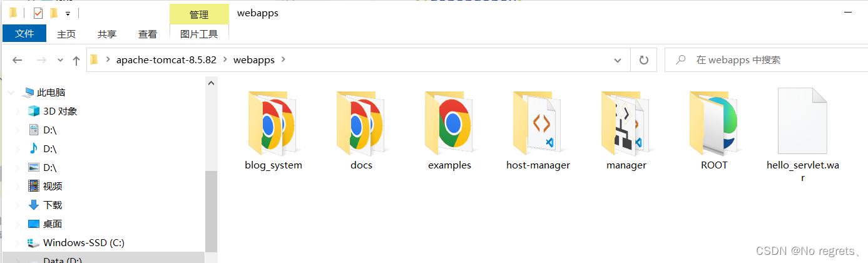Viewport: 868px width, 263px height.
Task: Click webapps in the address path
Action: tap(254, 60)
